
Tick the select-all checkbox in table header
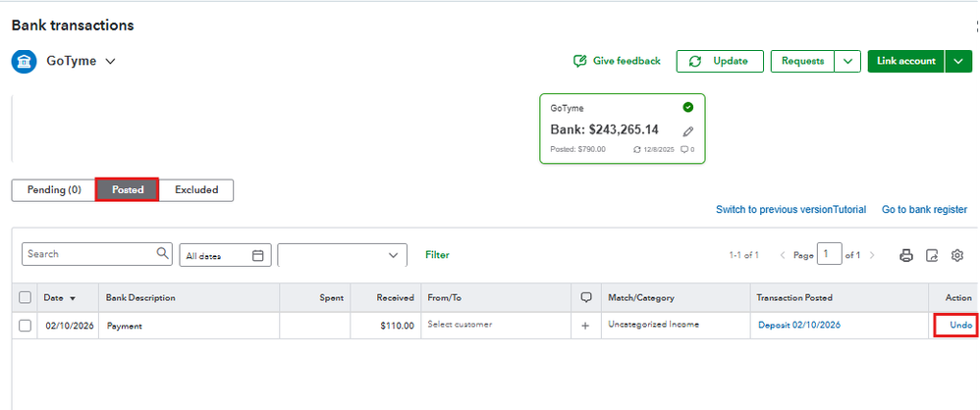[26, 297]
